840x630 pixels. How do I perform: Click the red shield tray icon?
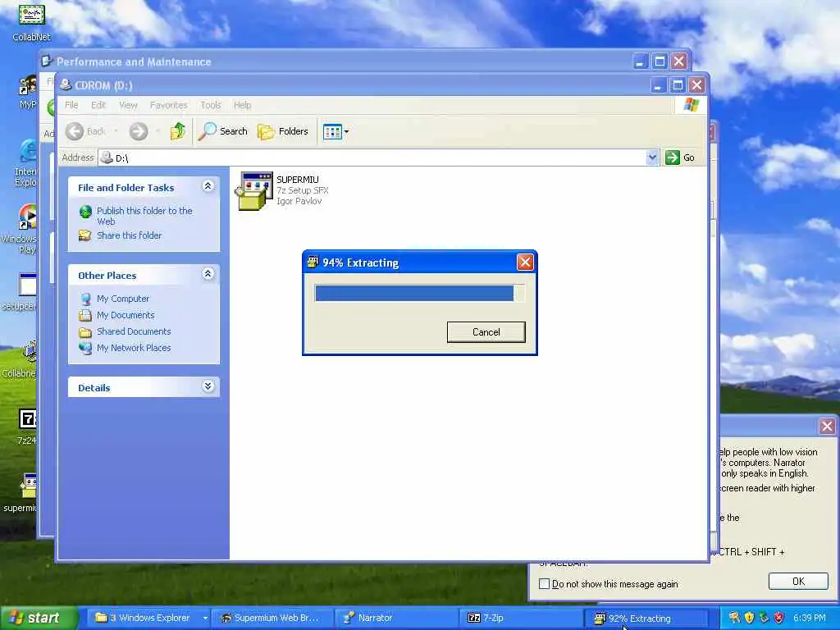click(x=779, y=618)
